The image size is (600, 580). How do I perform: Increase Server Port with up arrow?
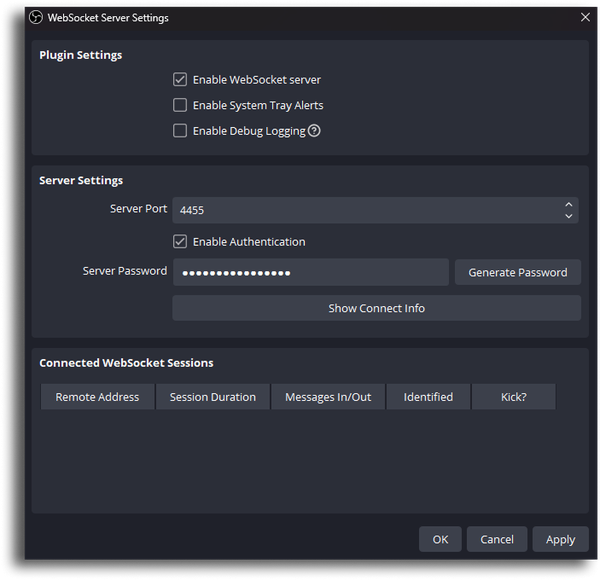point(569,204)
